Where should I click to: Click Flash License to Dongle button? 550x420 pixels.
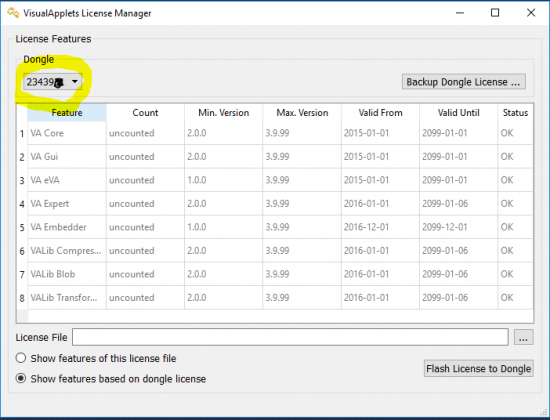pyautogui.click(x=478, y=368)
